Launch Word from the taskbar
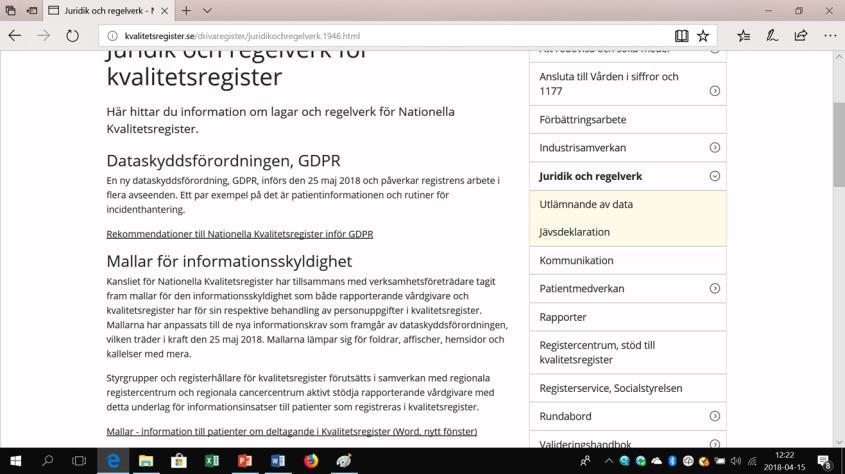The width and height of the screenshot is (845, 474). [x=278, y=461]
